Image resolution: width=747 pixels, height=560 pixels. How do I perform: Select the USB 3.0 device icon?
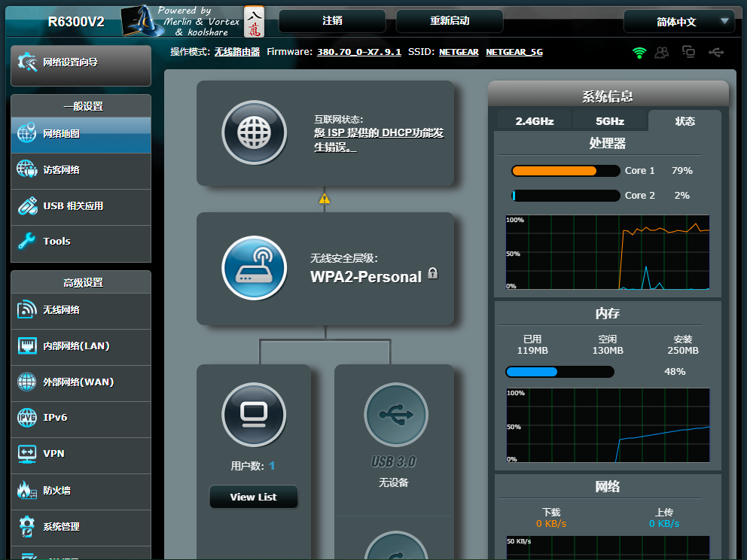coord(396,415)
